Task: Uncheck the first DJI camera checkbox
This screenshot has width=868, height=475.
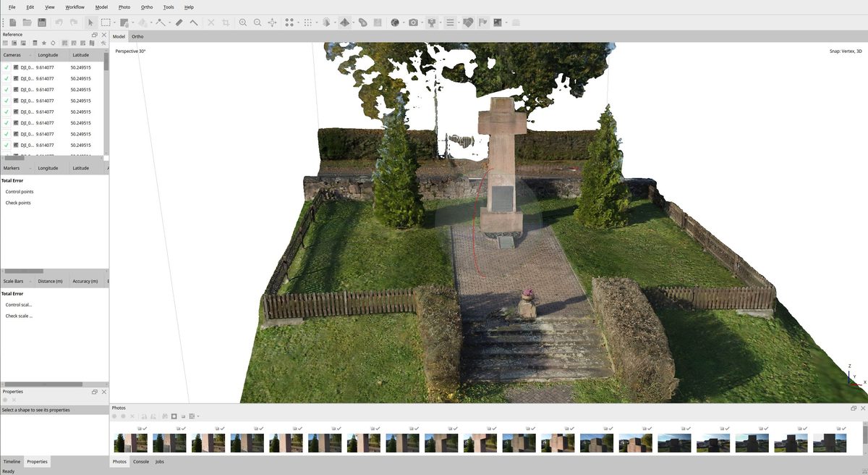Action: 7,67
